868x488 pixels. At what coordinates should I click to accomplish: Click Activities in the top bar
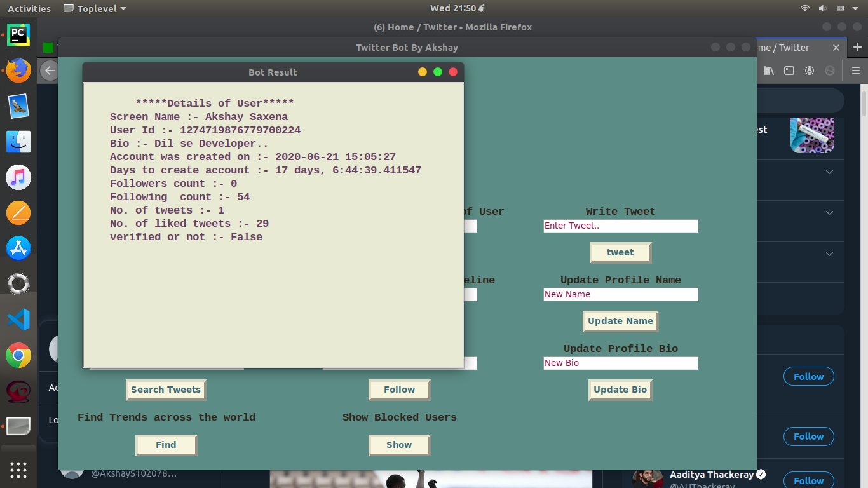coord(29,8)
